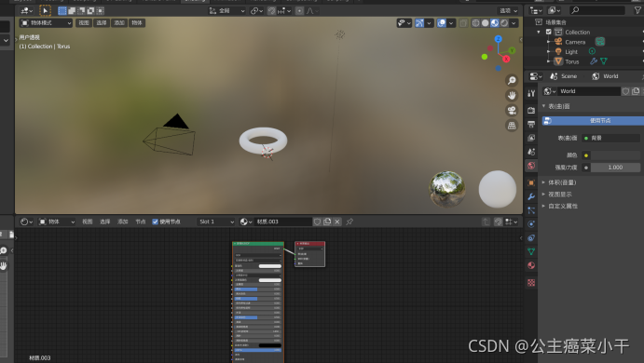
Task: Open the viewport 物体 menu
Action: click(x=137, y=23)
